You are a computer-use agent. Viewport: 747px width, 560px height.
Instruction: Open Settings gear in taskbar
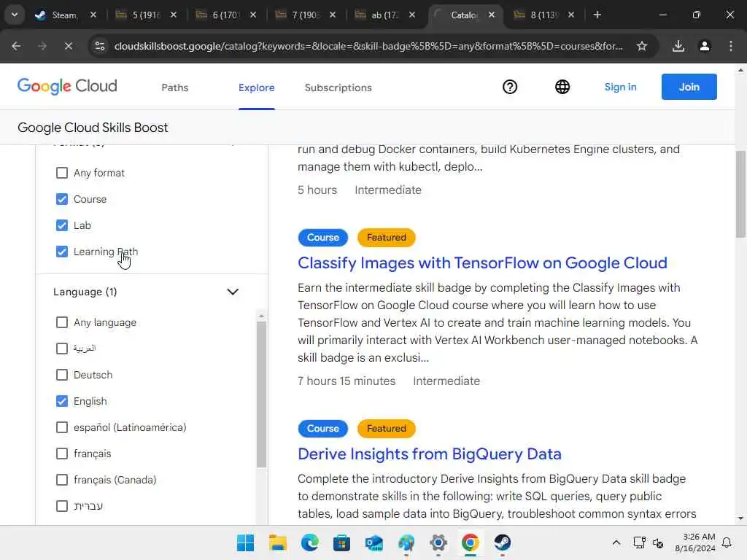pos(438,542)
